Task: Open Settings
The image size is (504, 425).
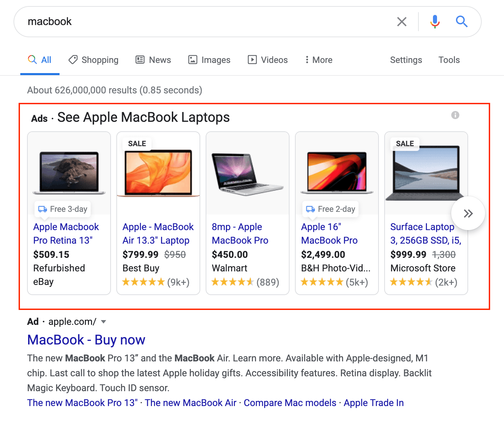Action: coord(406,60)
